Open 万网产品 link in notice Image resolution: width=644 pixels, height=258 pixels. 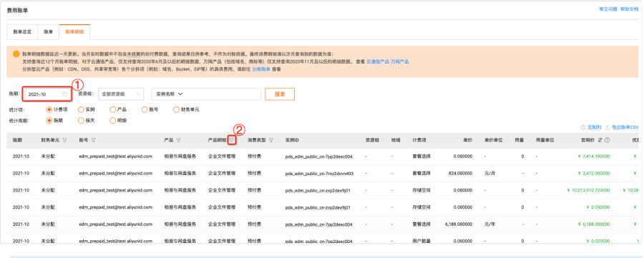pyautogui.click(x=399, y=61)
